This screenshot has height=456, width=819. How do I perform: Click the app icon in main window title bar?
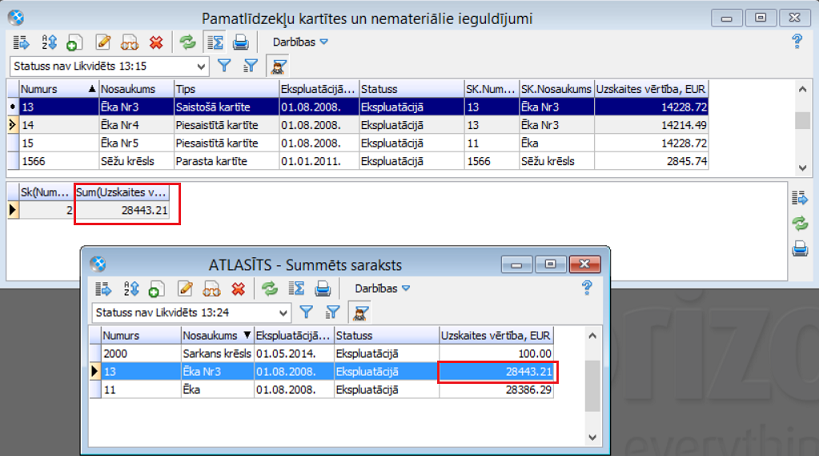pyautogui.click(x=16, y=18)
